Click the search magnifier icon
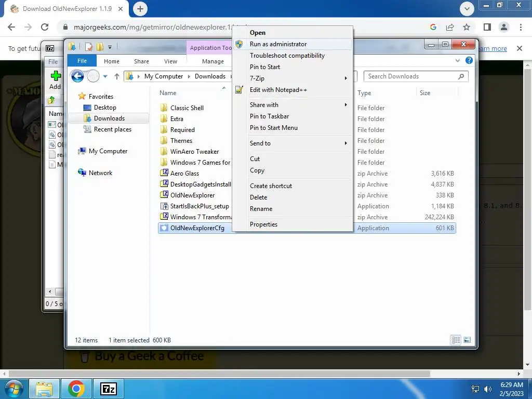 [461, 76]
